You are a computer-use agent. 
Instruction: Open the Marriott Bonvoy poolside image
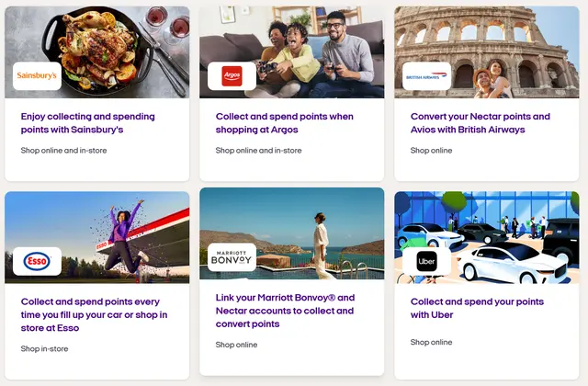[x=292, y=233]
